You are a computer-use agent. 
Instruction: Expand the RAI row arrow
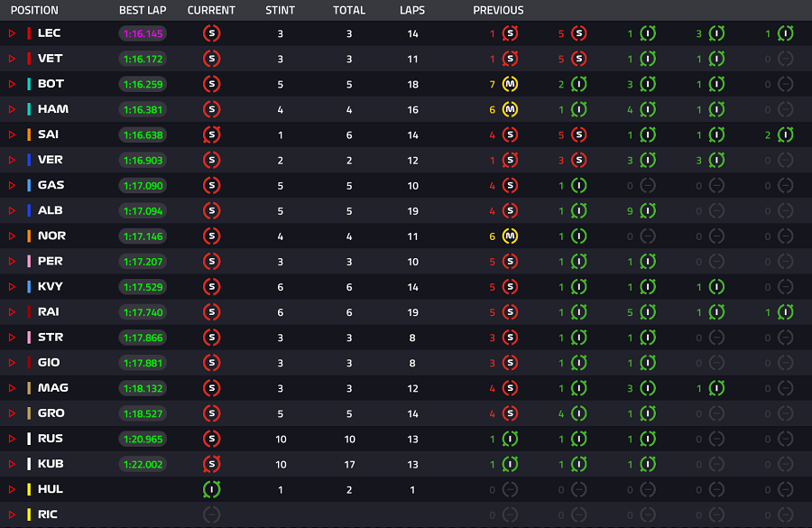click(12, 312)
